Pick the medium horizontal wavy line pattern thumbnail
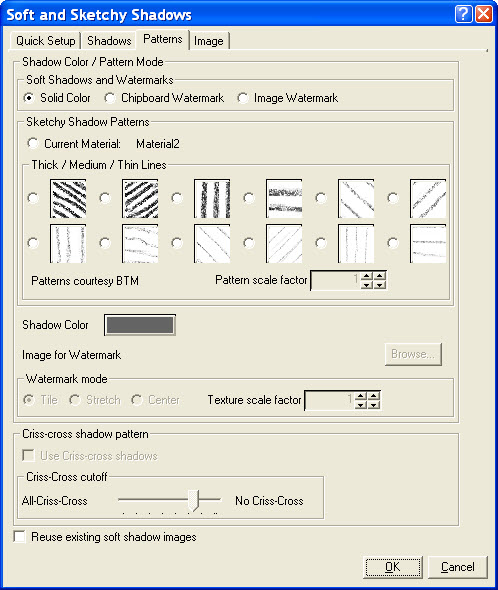The image size is (498, 590). [140, 244]
